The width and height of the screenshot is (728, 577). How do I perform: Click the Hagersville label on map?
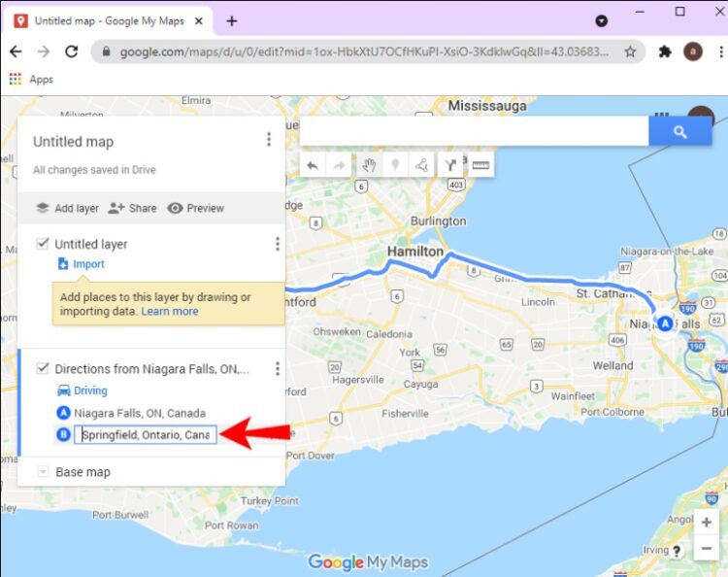click(358, 380)
